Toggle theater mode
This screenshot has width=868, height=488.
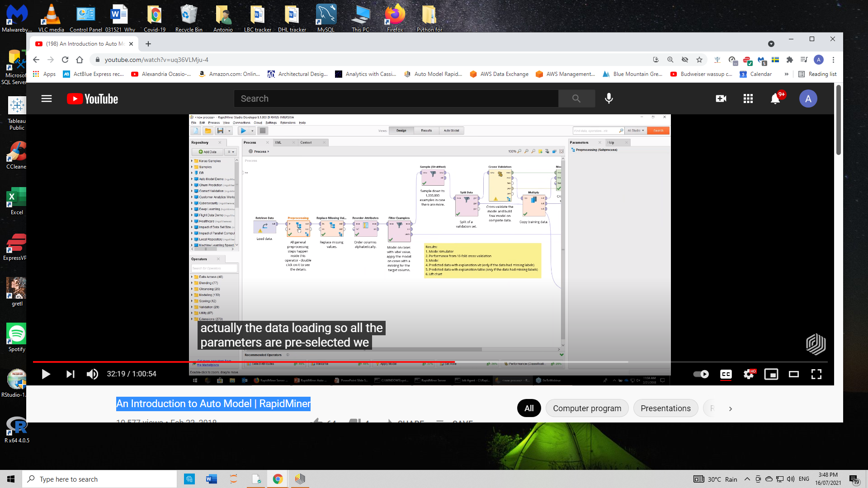pyautogui.click(x=794, y=374)
